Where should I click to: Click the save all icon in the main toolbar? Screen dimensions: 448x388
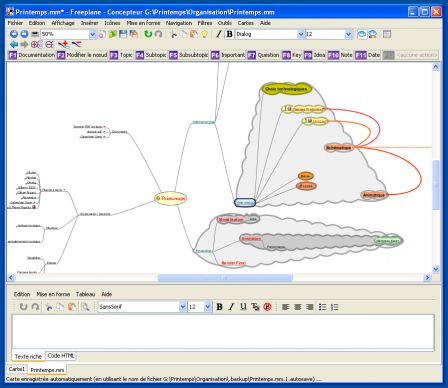[134, 34]
